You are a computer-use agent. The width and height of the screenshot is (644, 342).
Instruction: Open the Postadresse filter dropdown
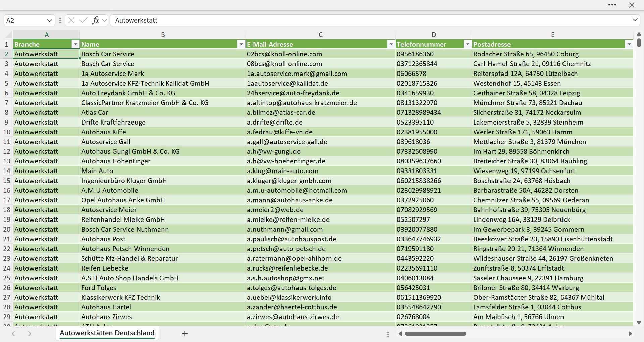(629, 44)
